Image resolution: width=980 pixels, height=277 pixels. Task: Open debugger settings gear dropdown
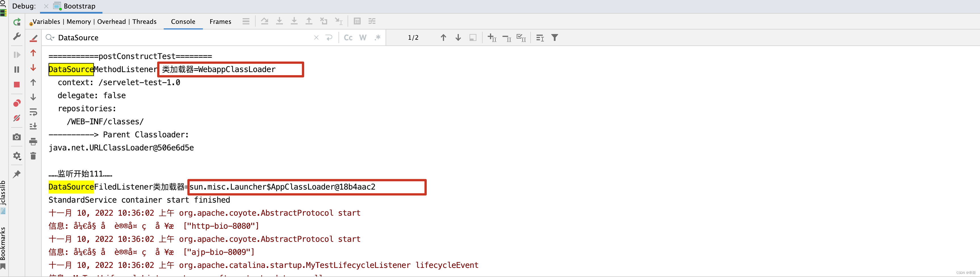tap(17, 156)
